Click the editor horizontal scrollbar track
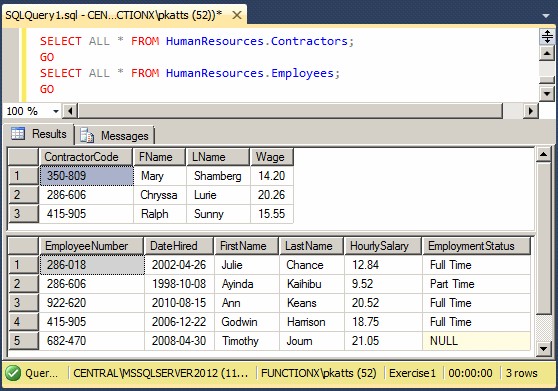 click(290, 111)
